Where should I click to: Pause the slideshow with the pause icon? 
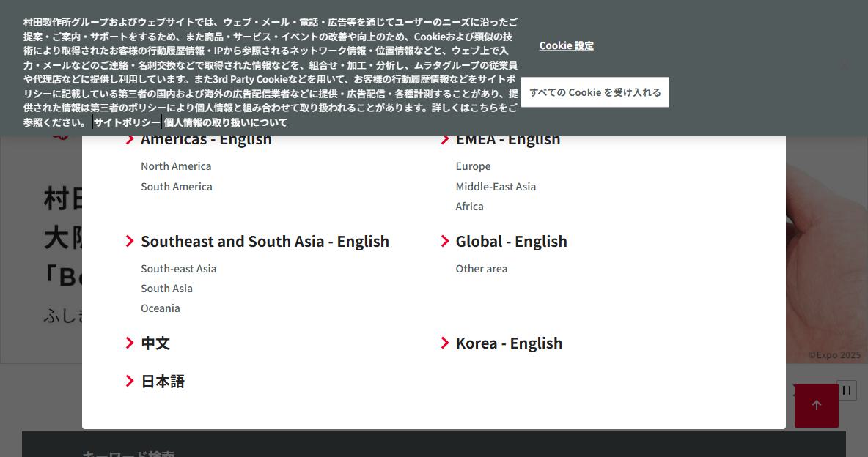(x=847, y=390)
